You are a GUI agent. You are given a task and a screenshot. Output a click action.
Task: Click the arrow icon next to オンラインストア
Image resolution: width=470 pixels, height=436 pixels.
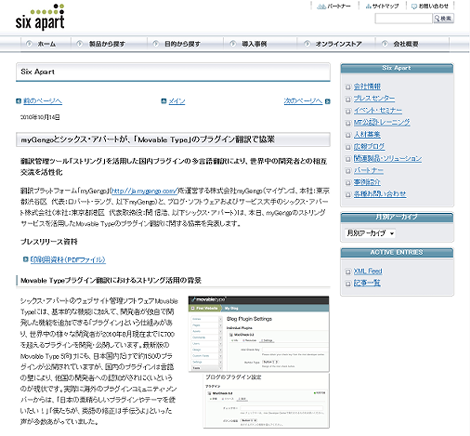[307, 44]
